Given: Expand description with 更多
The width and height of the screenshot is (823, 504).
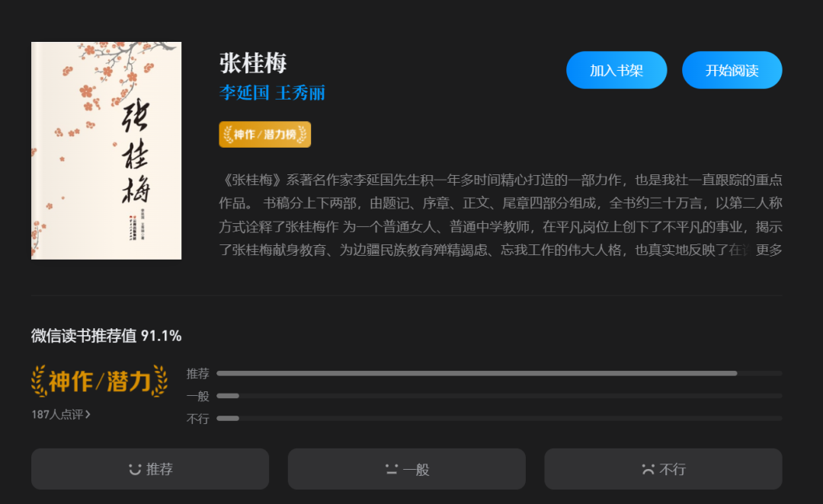Looking at the screenshot, I should click(769, 250).
